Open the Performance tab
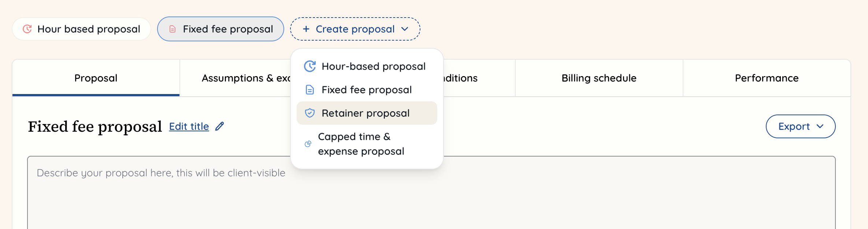868x229 pixels. tap(766, 78)
